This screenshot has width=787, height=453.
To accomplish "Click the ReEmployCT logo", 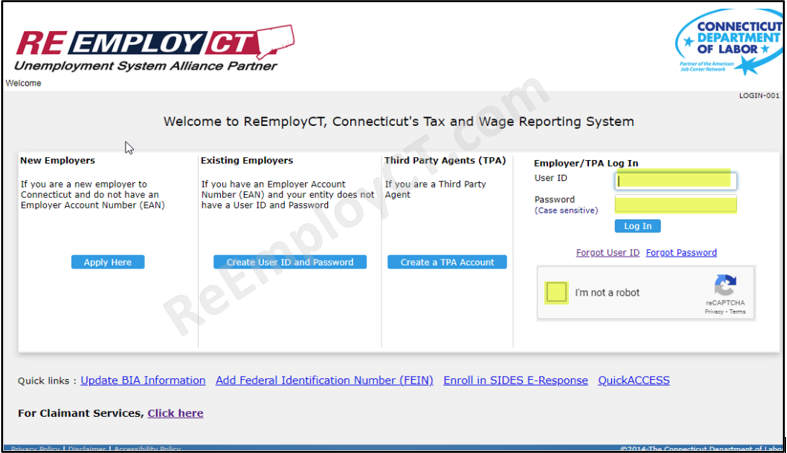I will (x=155, y=48).
